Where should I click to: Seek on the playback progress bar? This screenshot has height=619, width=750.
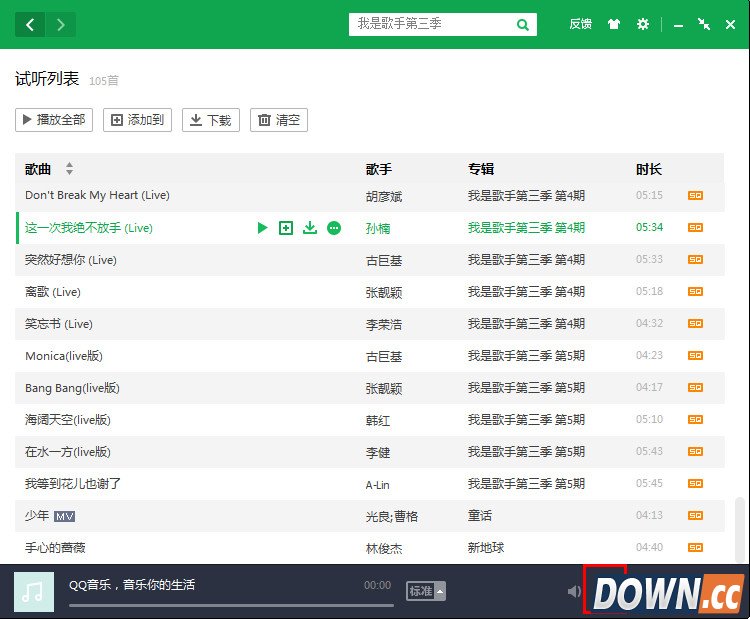click(x=232, y=606)
